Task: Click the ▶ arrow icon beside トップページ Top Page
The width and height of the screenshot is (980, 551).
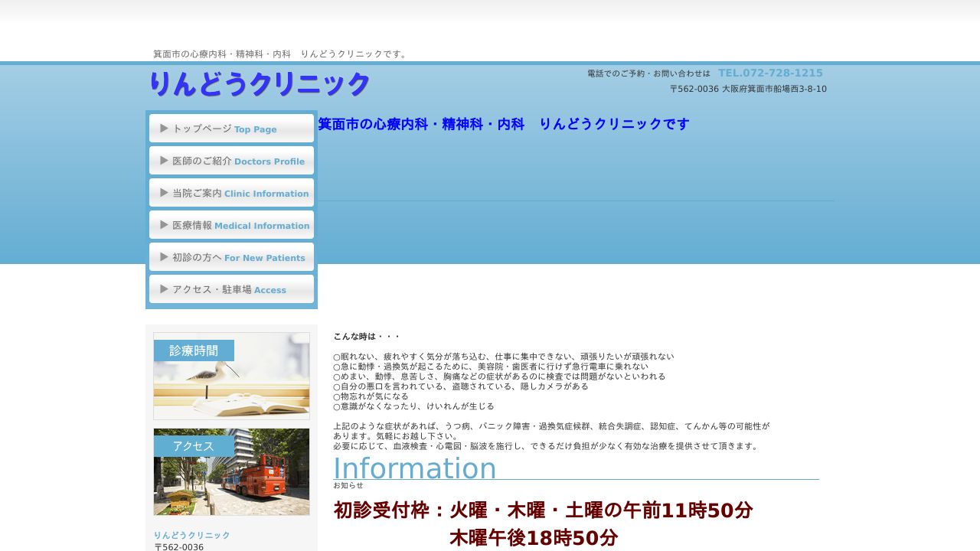Action: tap(163, 128)
